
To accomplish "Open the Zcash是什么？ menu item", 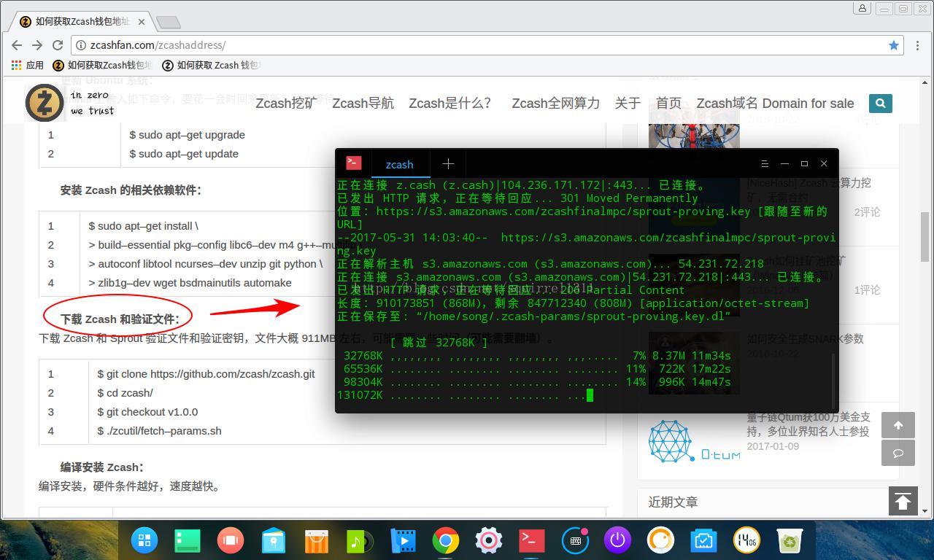I will [x=450, y=104].
